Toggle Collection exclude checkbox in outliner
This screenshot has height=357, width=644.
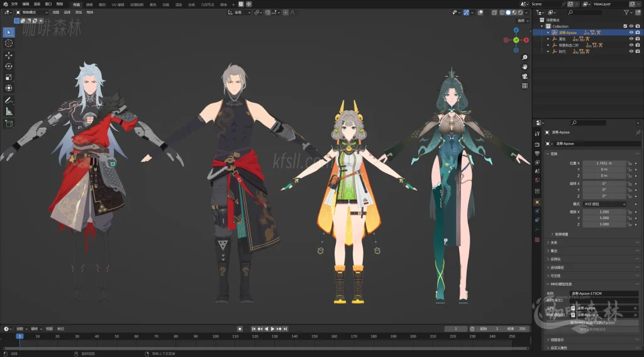coord(626,26)
